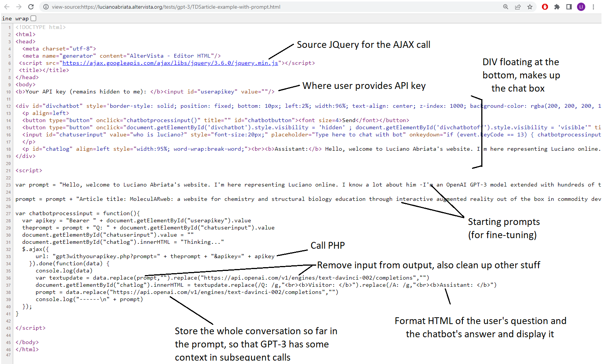
Task: Click the <p align=left> line
Action: click(46, 113)
